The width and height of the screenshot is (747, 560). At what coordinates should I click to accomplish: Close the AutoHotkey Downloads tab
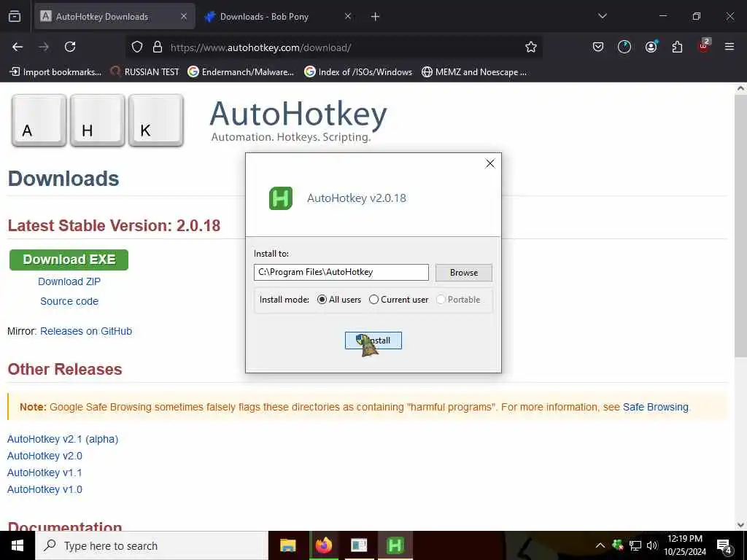[x=183, y=17]
